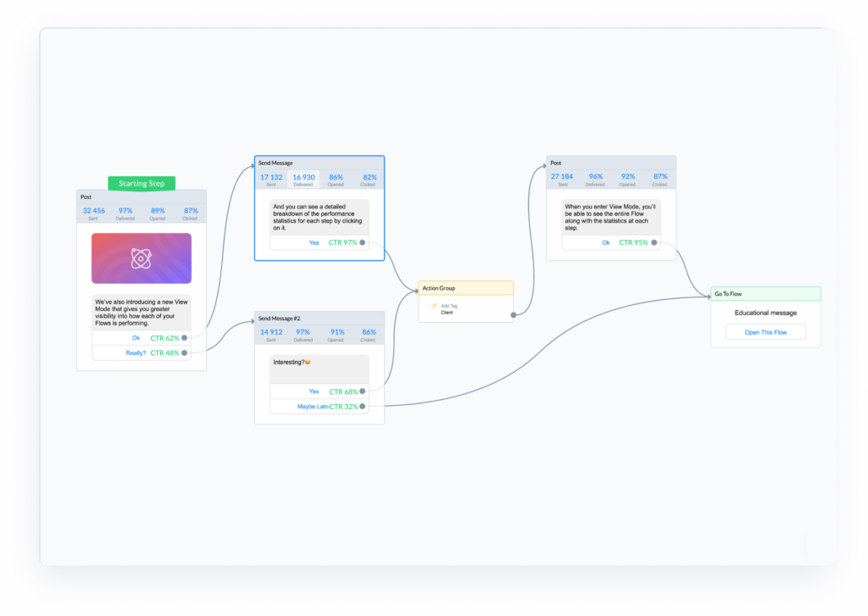Select the Action Group node header
The width and height of the screenshot is (868, 616).
pyautogui.click(x=438, y=287)
